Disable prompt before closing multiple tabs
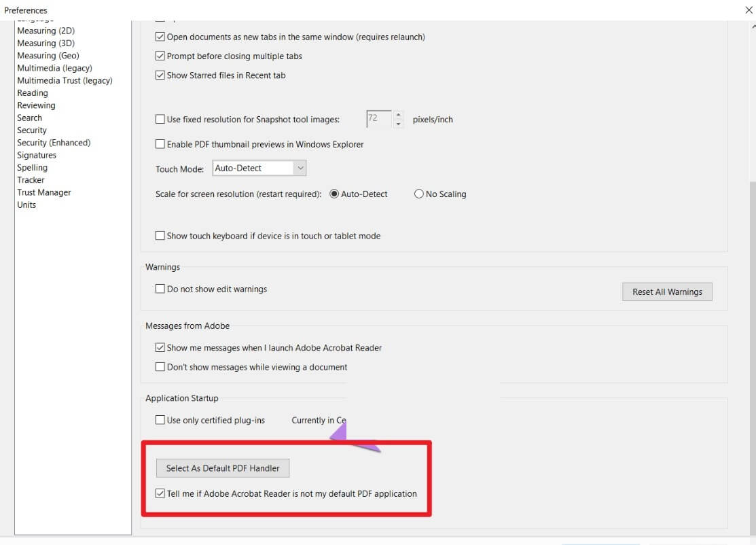The width and height of the screenshot is (756, 545). [x=160, y=56]
